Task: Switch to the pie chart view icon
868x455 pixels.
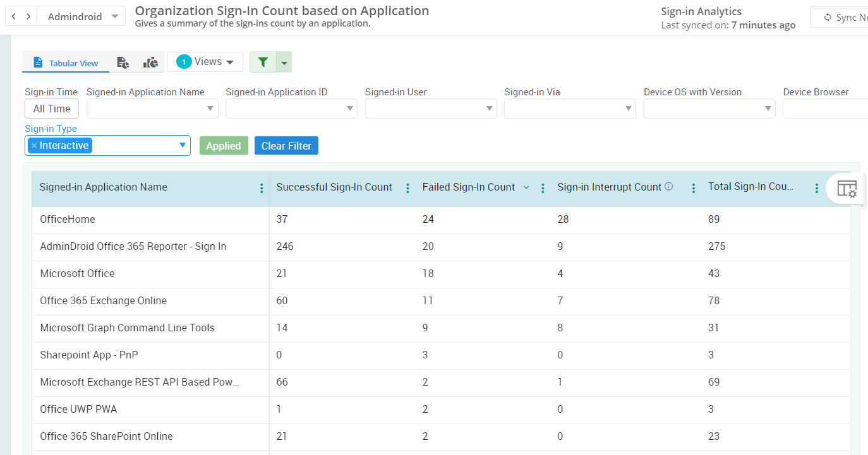Action: (150, 62)
